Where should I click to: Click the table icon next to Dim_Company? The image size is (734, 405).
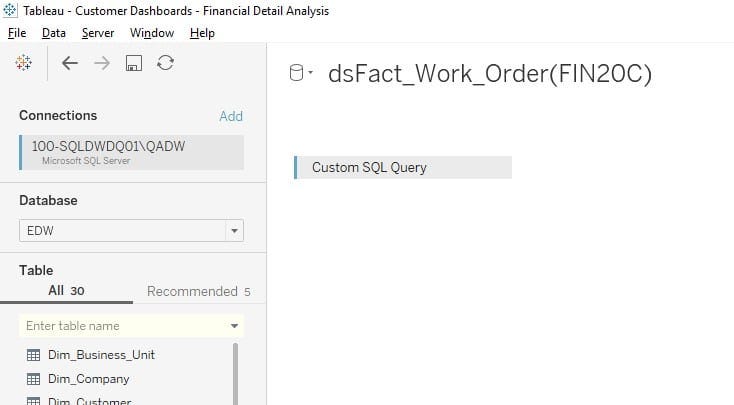tap(33, 379)
